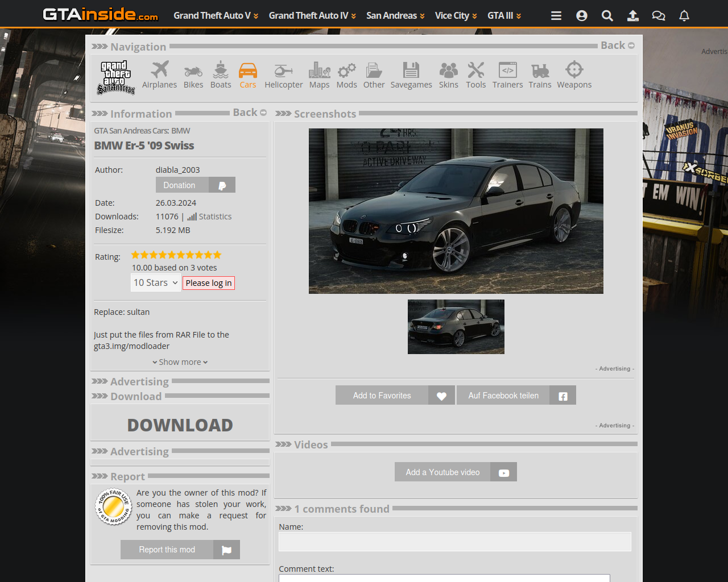Click the big DOWNLOAD button
Screen dimensions: 728x582
180,425
